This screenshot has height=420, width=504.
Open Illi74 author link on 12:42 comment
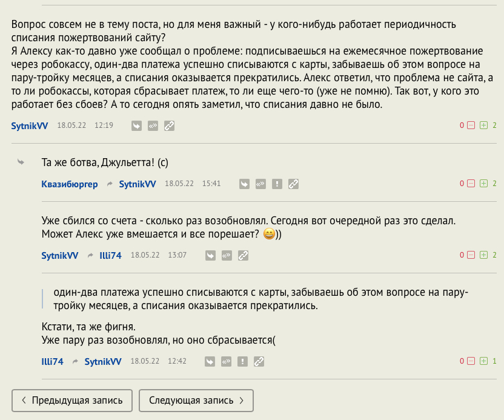tap(52, 362)
